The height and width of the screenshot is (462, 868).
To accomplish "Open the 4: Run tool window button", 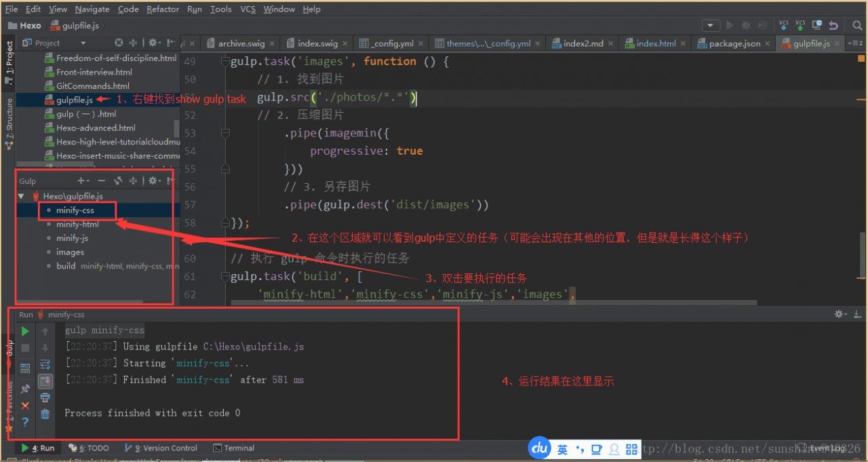I will (38, 448).
